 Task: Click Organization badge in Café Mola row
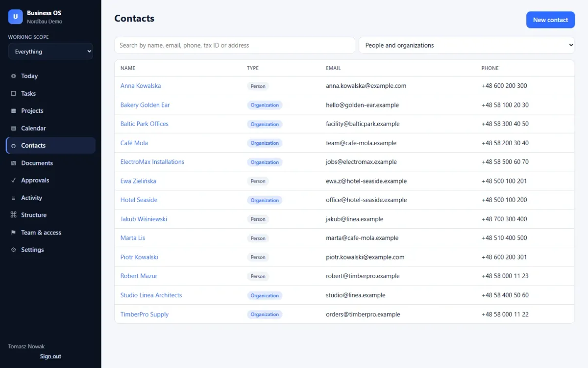pyautogui.click(x=265, y=143)
